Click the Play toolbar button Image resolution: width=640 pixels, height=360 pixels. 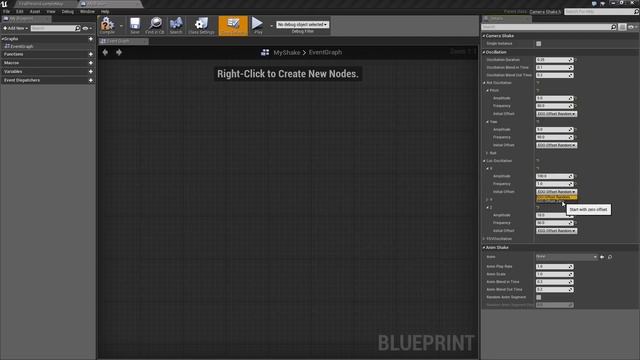258,25
